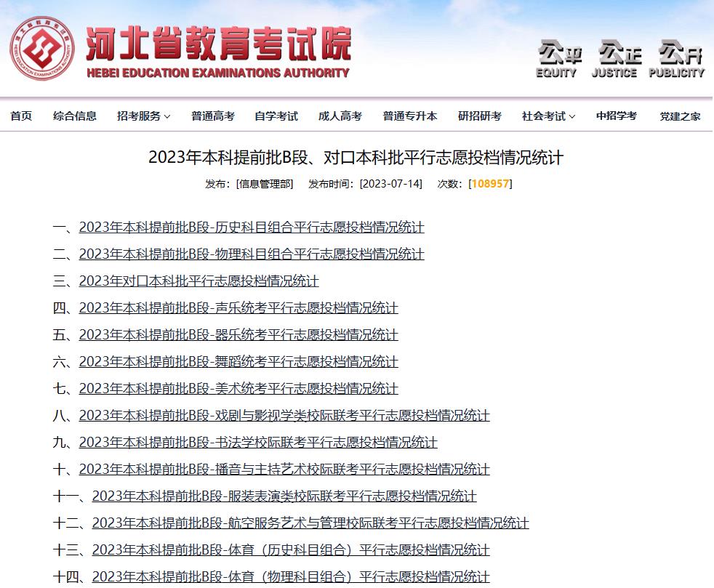Click the publish date 2023-07-14 text
The height and width of the screenshot is (588, 714).
(x=390, y=183)
